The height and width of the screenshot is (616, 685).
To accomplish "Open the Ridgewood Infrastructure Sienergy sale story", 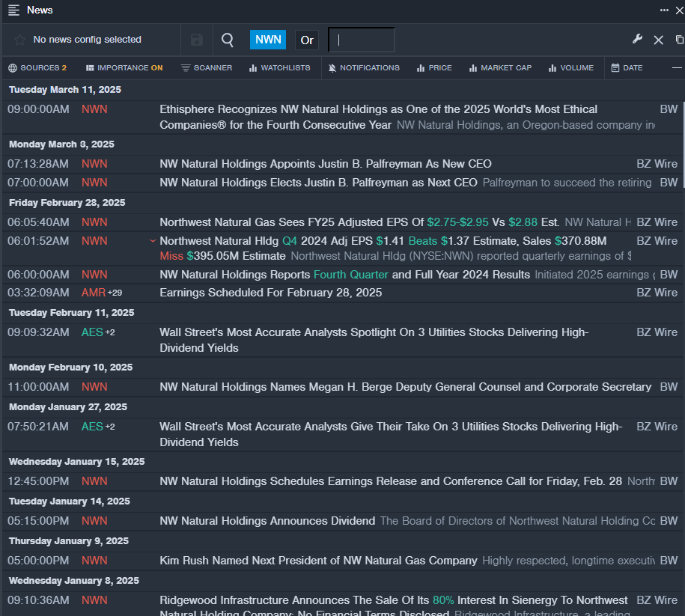I will 394,607.
